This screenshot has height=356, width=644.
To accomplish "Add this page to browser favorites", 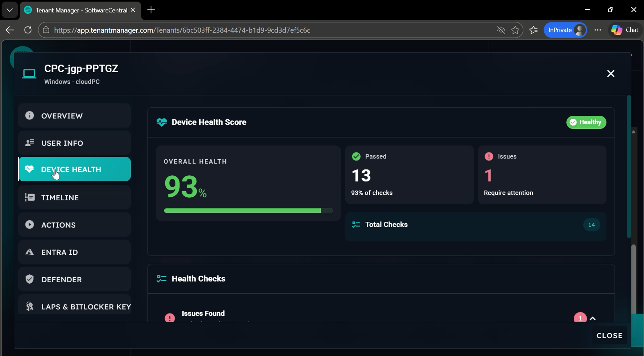I will click(515, 30).
